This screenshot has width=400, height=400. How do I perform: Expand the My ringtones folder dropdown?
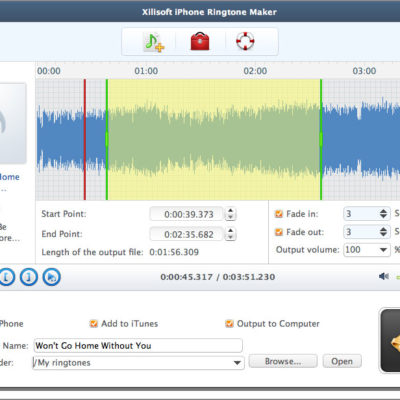(x=237, y=363)
